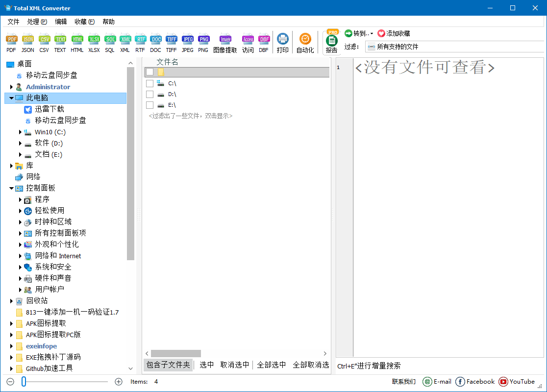Expand Win10 (C:) drive node
Viewport: 547px width, 392px height.
[20, 132]
